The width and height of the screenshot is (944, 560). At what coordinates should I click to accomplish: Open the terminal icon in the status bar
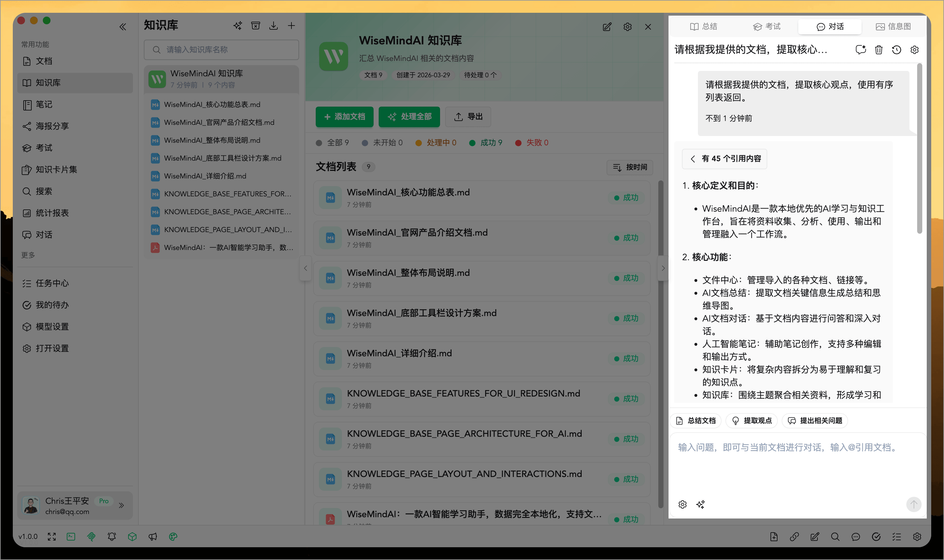point(71,536)
